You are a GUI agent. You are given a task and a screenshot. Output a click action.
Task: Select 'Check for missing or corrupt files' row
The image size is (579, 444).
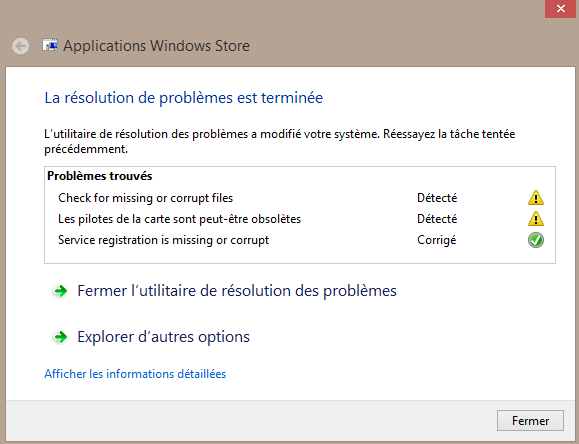point(300,198)
